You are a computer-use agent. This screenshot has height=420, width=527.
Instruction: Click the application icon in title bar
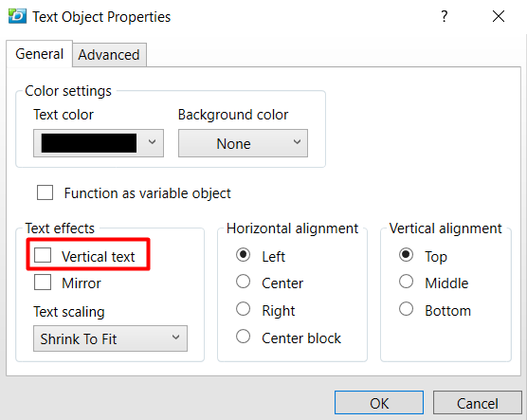pos(17,16)
